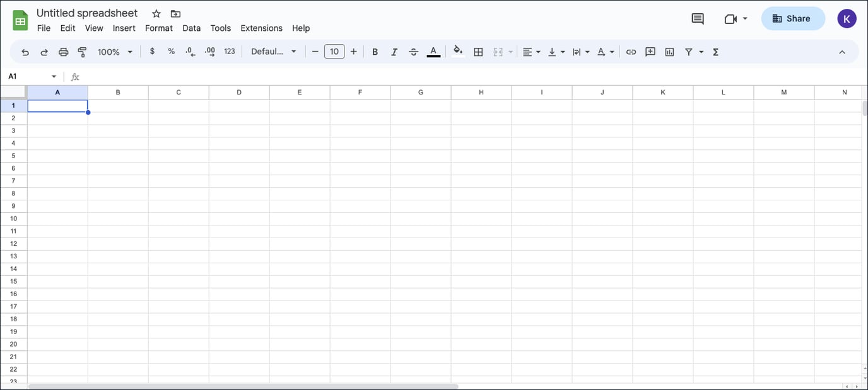Insert a link into the cell
This screenshot has width=868, height=390.
click(631, 52)
